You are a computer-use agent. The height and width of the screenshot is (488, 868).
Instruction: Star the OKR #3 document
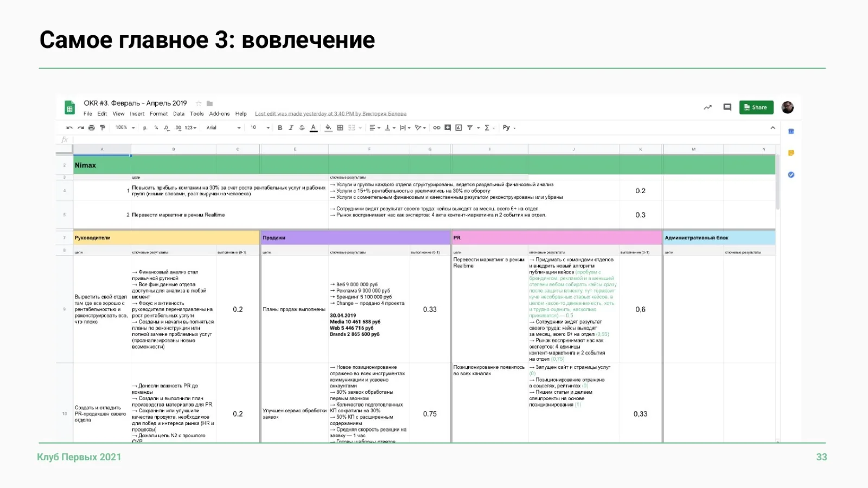pyautogui.click(x=199, y=104)
